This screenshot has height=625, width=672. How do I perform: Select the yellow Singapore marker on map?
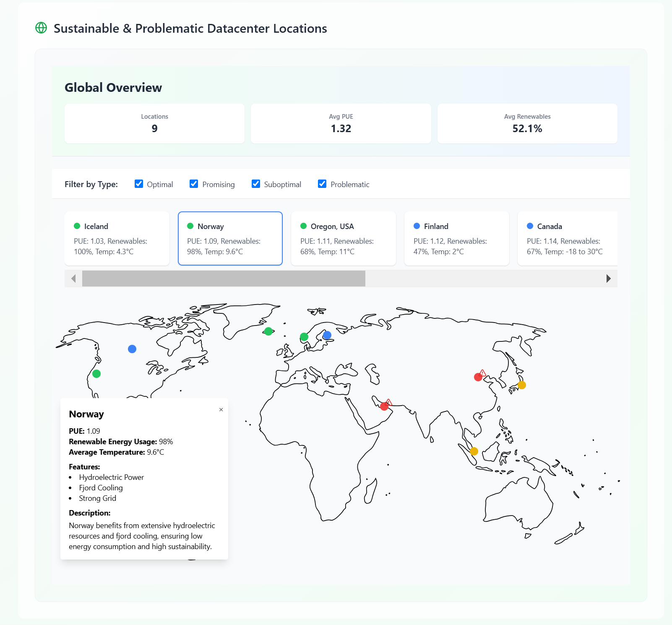tap(474, 451)
